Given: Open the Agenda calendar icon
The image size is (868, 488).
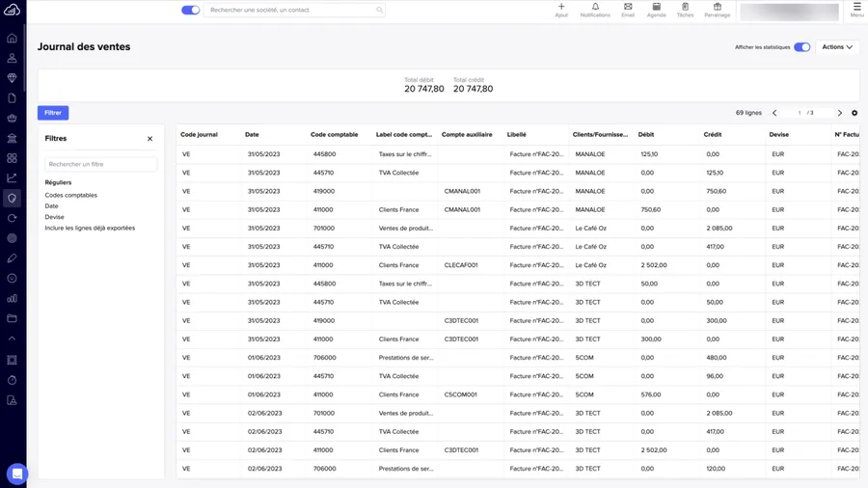Looking at the screenshot, I should pos(656,8).
